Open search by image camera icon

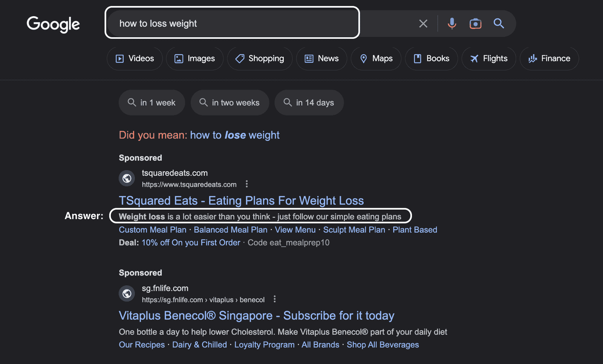[x=475, y=24]
